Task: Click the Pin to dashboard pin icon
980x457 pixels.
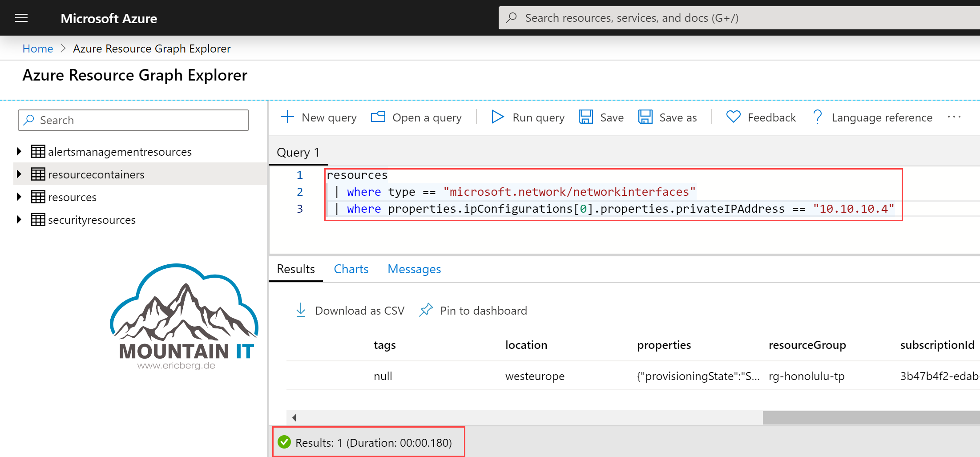Action: pyautogui.click(x=426, y=310)
